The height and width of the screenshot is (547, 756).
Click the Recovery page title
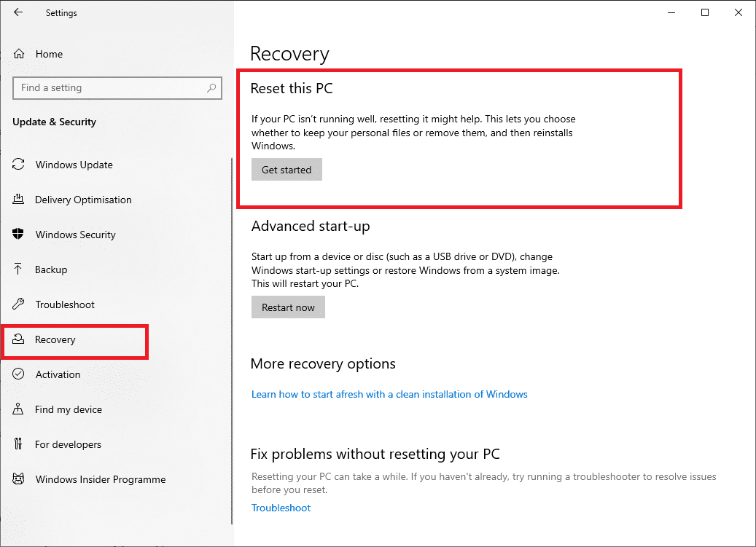click(x=289, y=53)
